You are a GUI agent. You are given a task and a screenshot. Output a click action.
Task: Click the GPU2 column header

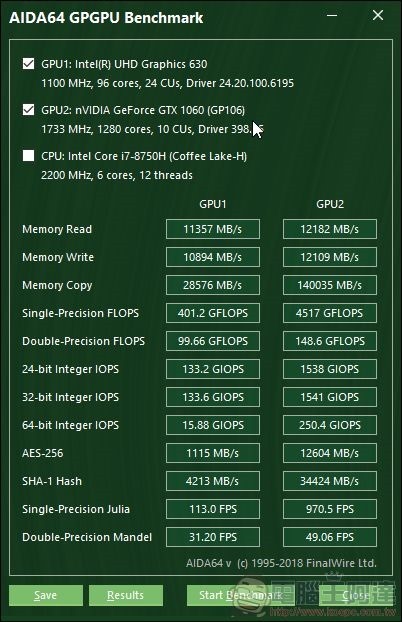(330, 204)
